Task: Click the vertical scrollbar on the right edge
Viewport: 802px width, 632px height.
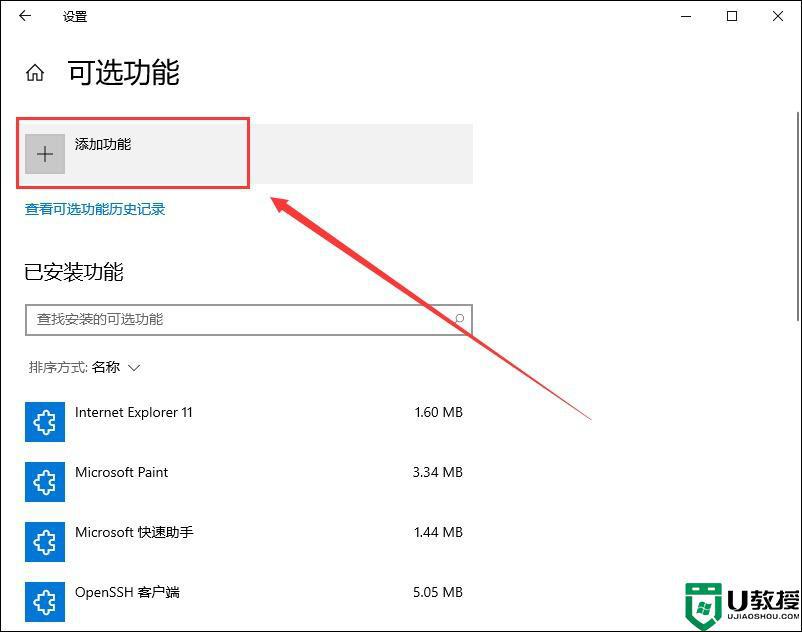Action: (x=796, y=300)
